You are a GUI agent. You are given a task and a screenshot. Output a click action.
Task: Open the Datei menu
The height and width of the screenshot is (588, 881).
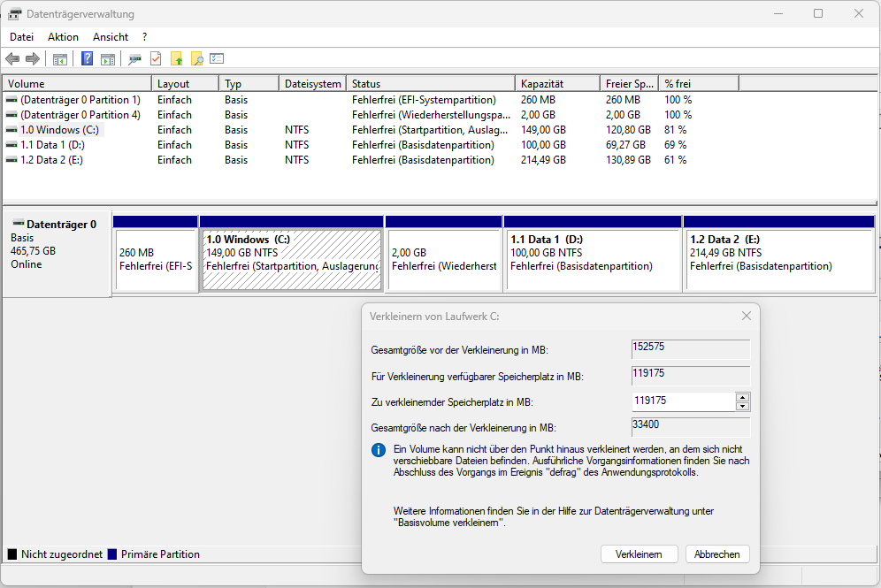pos(21,36)
